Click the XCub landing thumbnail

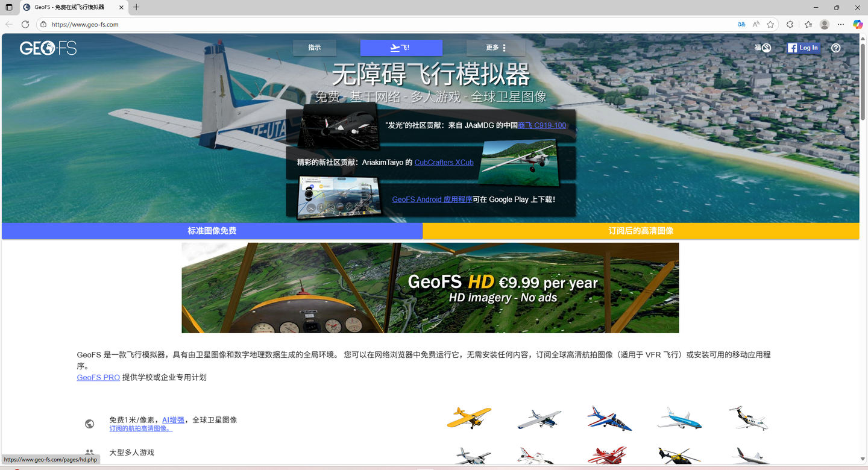pos(519,161)
